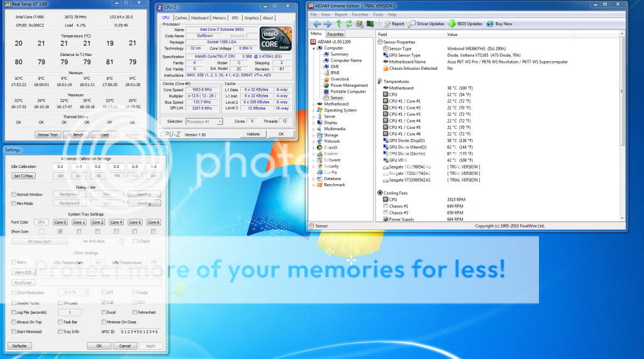Go forward with AIDA64 blue right arrow
This screenshot has width=644, height=359.
pos(327,24)
